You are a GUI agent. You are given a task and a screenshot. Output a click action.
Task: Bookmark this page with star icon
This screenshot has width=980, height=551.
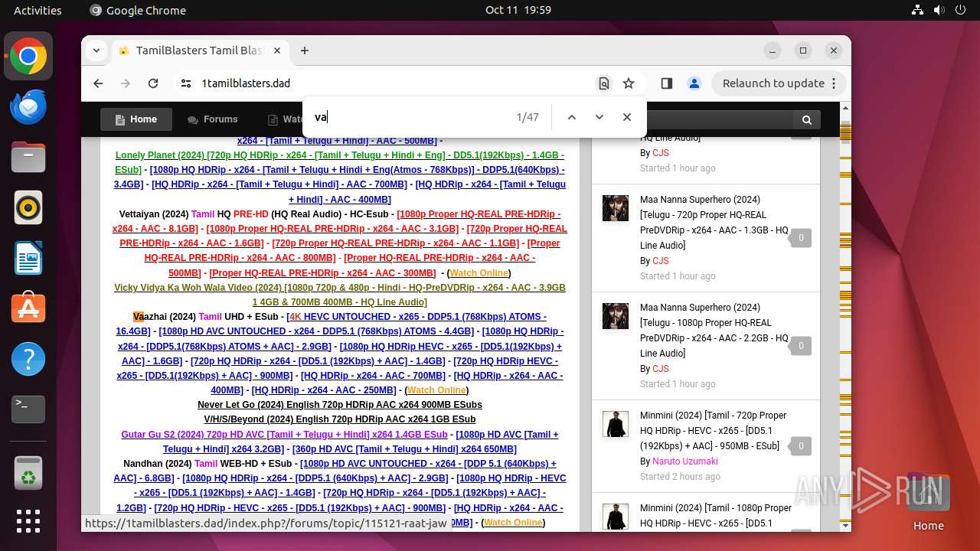(x=629, y=83)
